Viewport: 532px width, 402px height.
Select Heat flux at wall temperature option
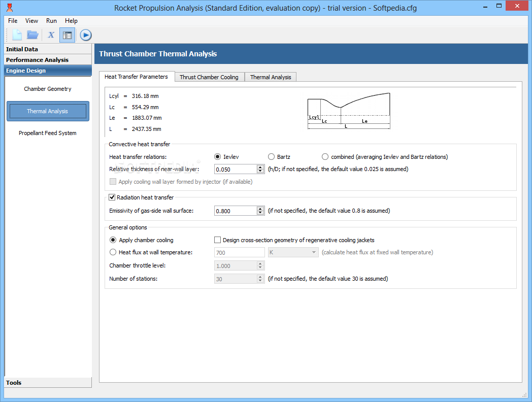(113, 252)
